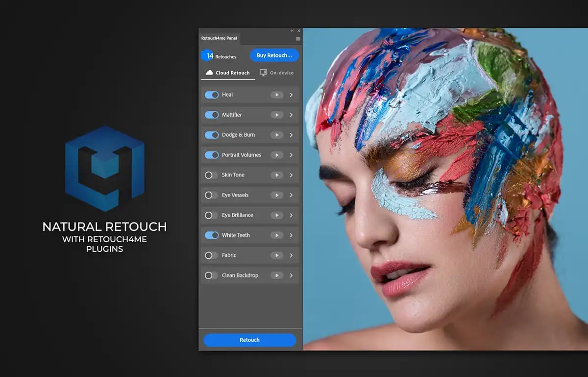Screen dimensions: 588x377
Task: Disable the Heal toggle
Action: (212, 95)
